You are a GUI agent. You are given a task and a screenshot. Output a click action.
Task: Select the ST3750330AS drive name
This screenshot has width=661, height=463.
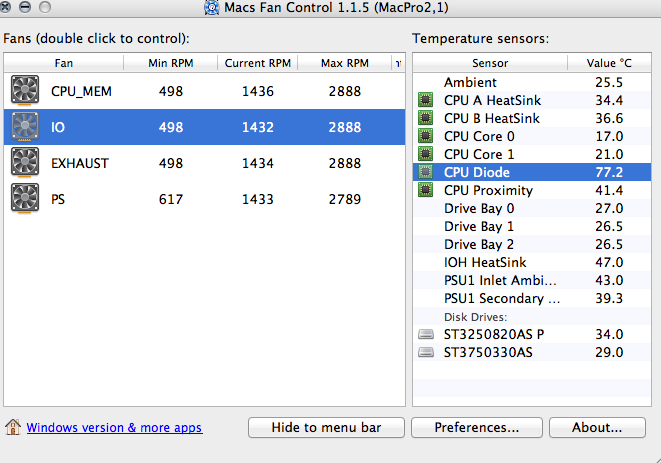[x=488, y=352]
